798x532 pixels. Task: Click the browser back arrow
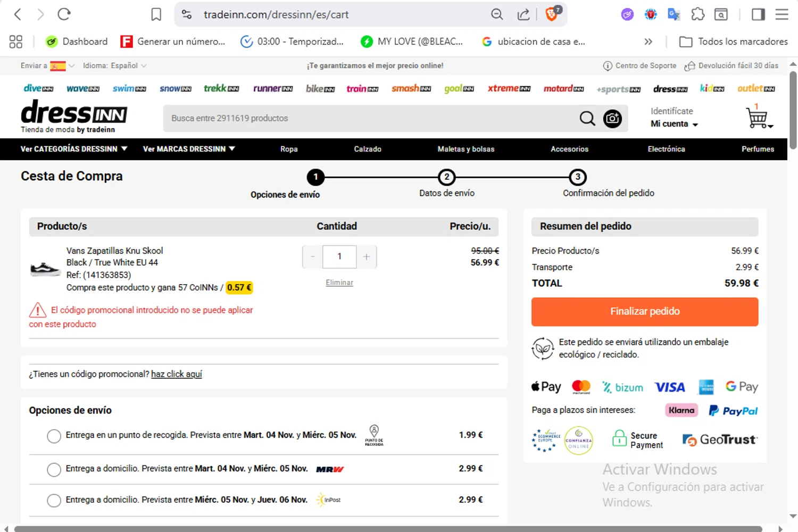[18, 14]
